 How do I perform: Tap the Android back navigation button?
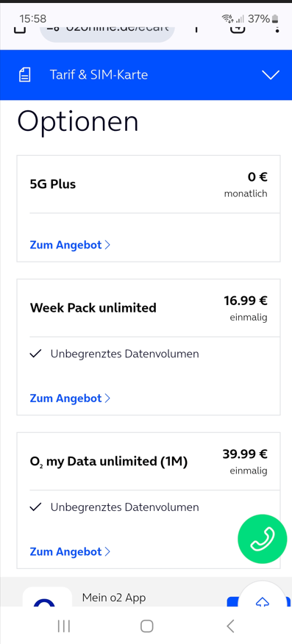[x=230, y=626]
